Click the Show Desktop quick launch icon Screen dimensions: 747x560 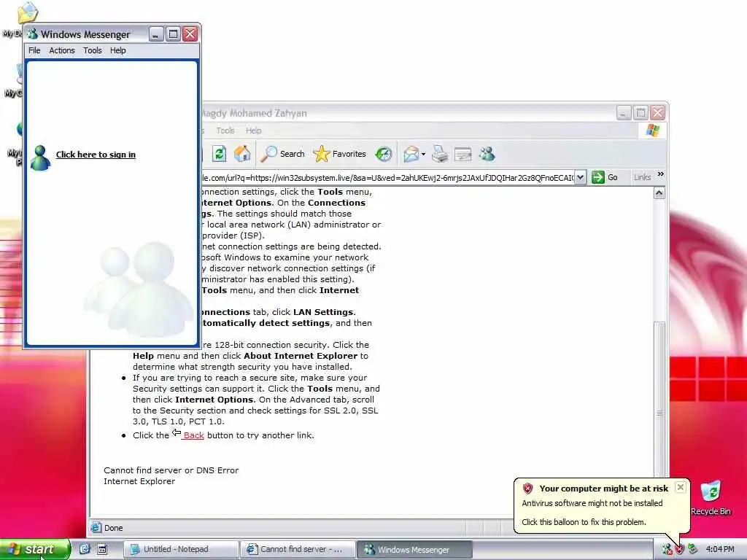[102, 549]
